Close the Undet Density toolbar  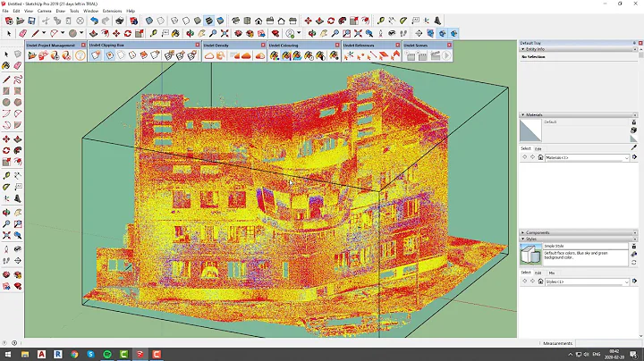(263, 45)
